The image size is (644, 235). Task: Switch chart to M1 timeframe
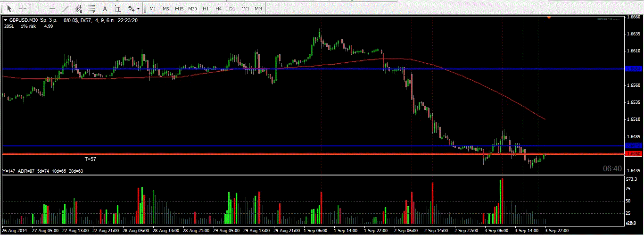click(x=152, y=8)
